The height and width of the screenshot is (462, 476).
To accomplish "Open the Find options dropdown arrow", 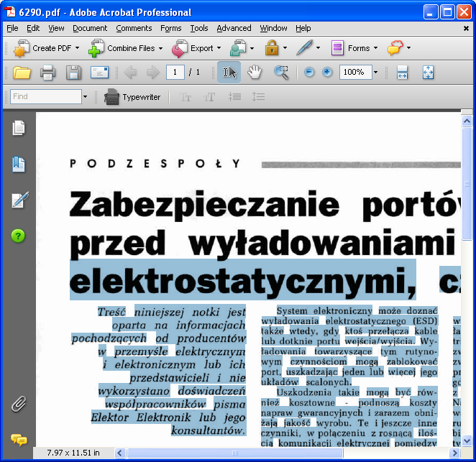I will [85, 97].
